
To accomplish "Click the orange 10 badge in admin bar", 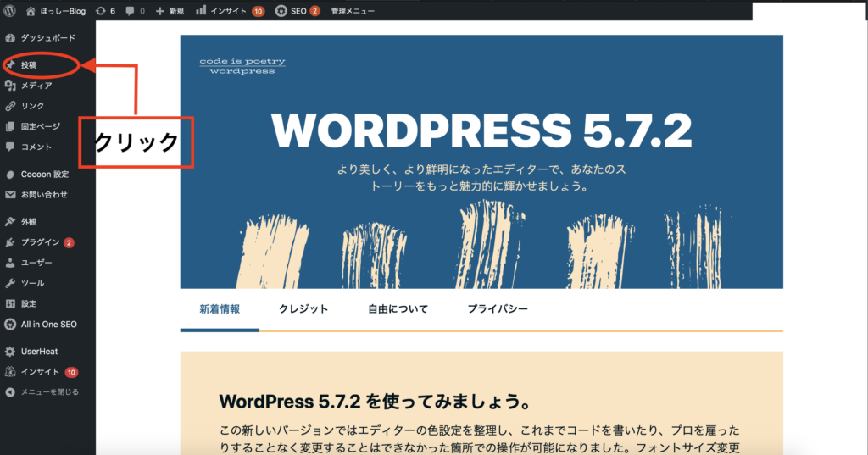I will [x=258, y=11].
